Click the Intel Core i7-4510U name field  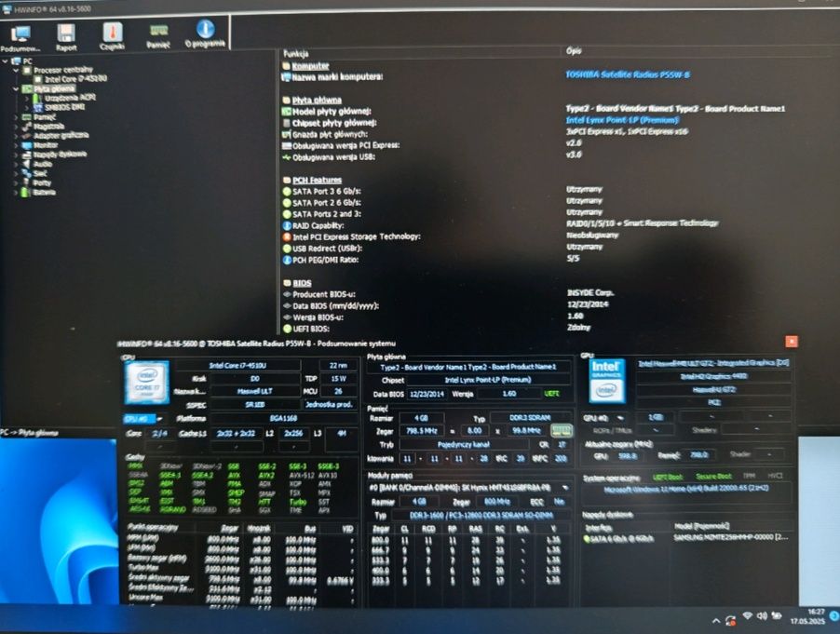click(x=237, y=365)
